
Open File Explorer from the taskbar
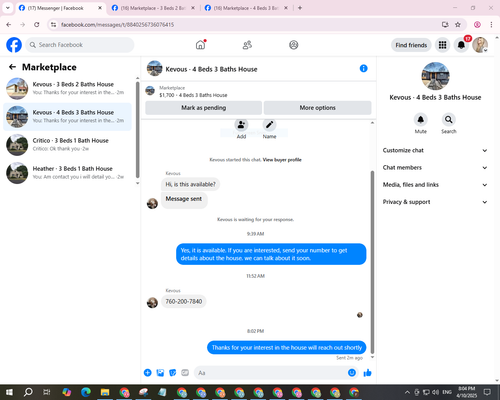pos(105,392)
